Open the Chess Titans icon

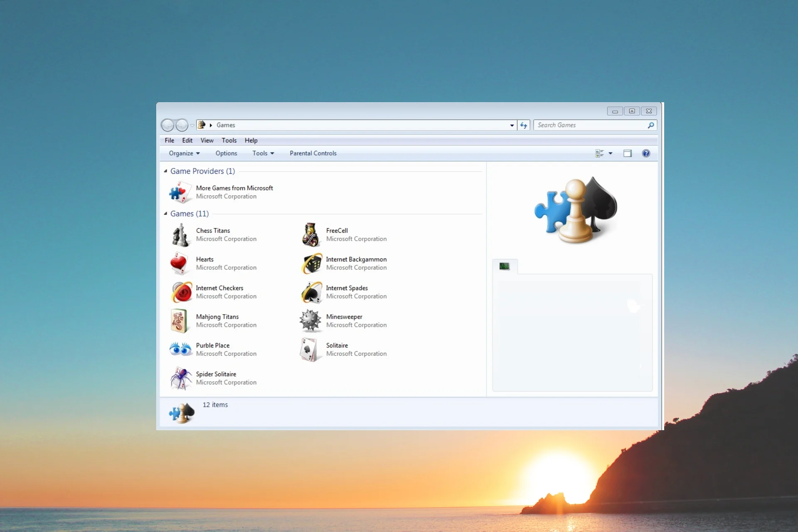tap(181, 235)
